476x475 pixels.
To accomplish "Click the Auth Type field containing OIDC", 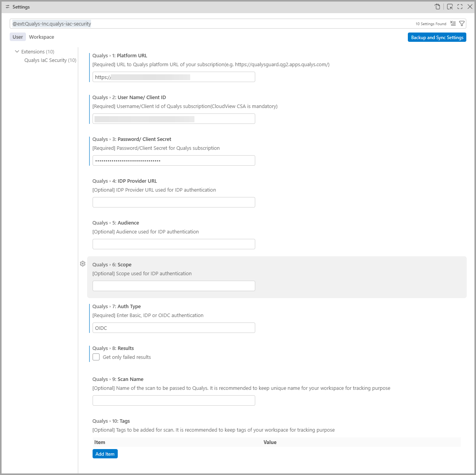I will [174, 328].
